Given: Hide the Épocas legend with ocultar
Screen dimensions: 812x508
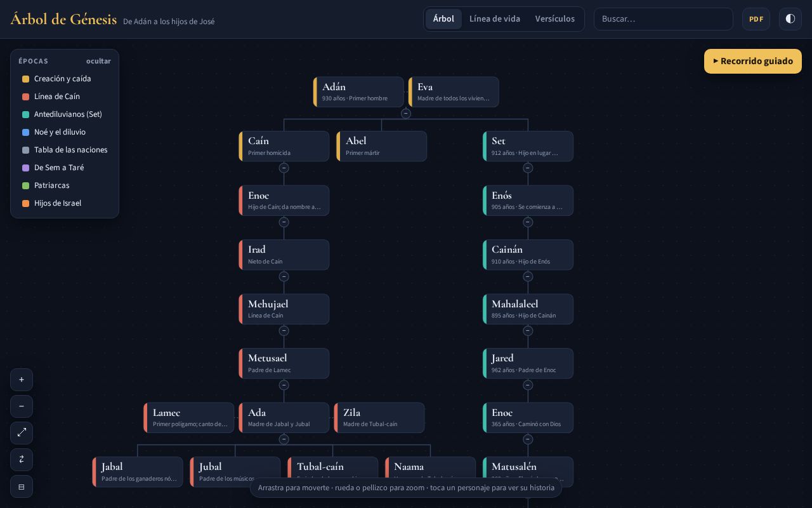Looking at the screenshot, I should tap(98, 61).
